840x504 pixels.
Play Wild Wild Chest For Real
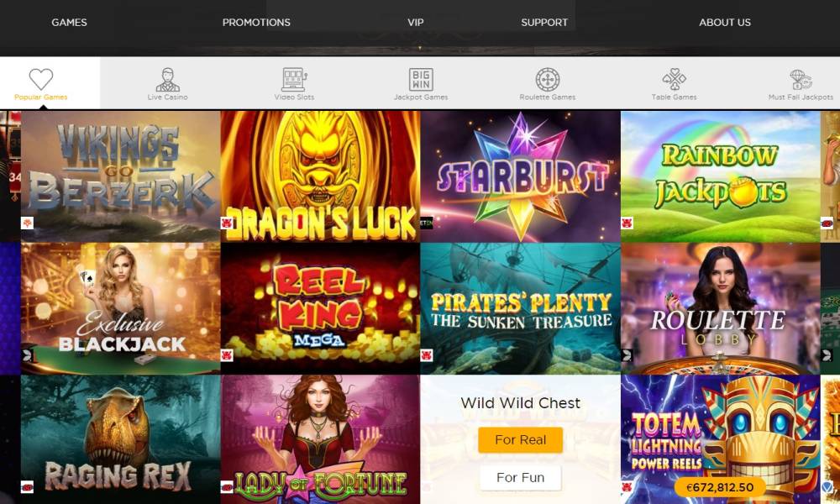(x=520, y=439)
